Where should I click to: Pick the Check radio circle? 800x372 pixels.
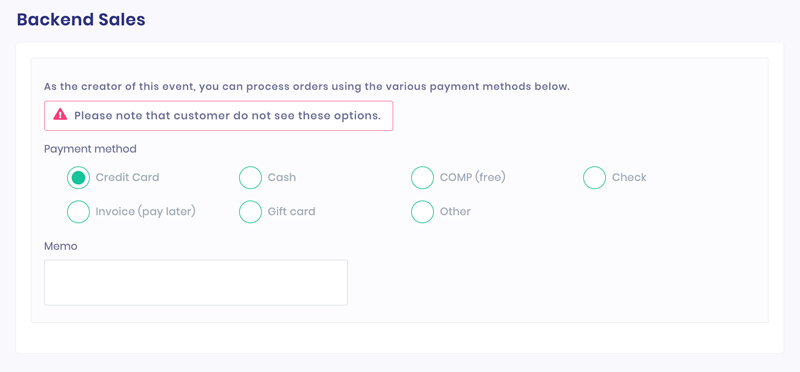(594, 178)
